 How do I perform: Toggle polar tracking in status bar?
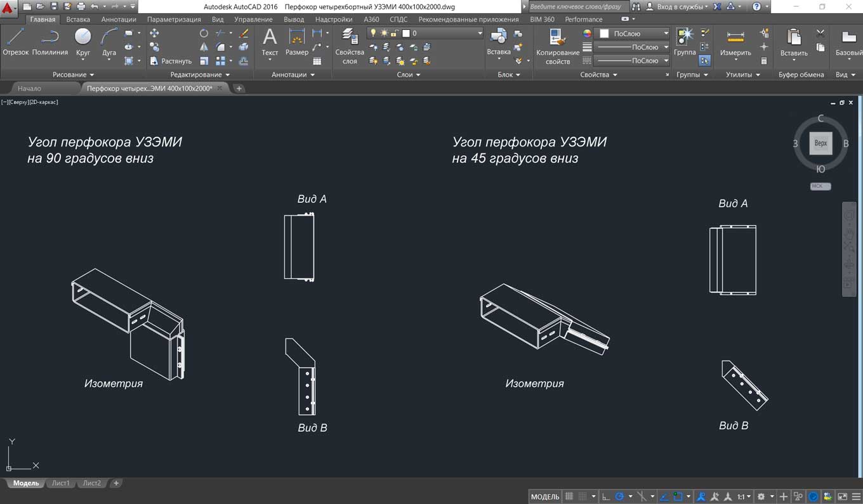click(620, 496)
